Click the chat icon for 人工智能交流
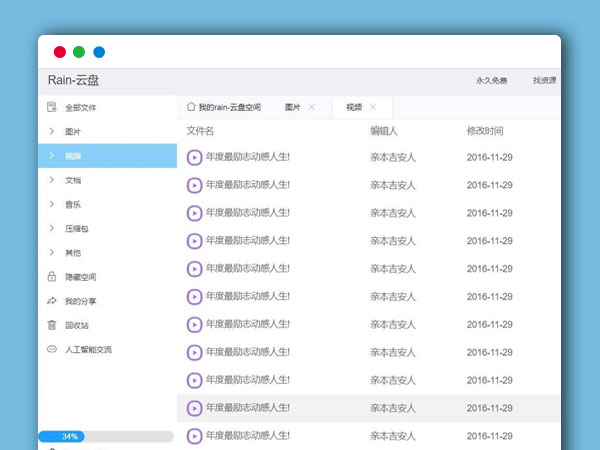The width and height of the screenshot is (600, 450). pyautogui.click(x=52, y=349)
